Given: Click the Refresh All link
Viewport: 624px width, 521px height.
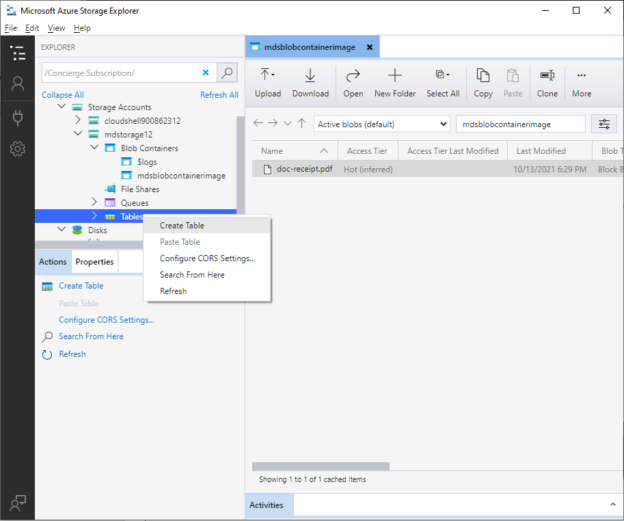Looking at the screenshot, I should click(x=219, y=95).
